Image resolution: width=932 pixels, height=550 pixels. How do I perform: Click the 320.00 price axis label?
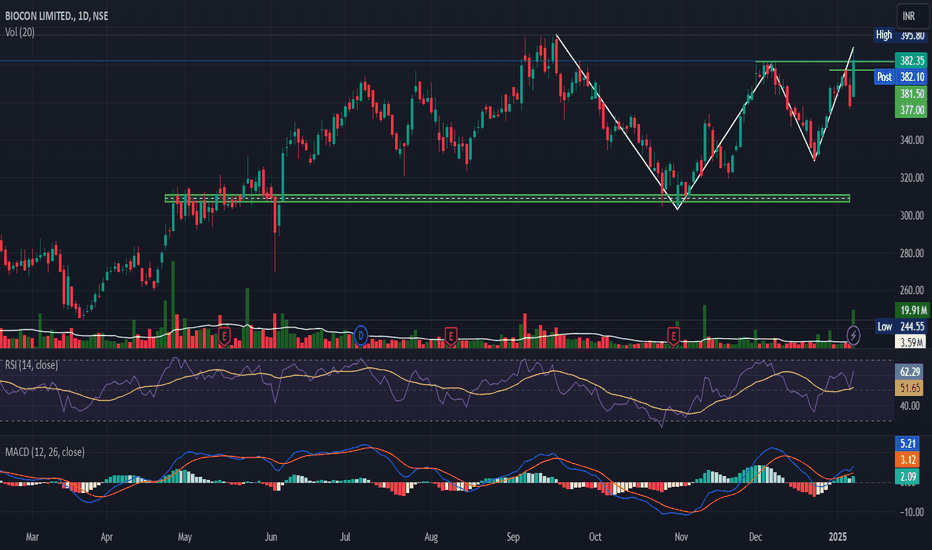pyautogui.click(x=911, y=178)
